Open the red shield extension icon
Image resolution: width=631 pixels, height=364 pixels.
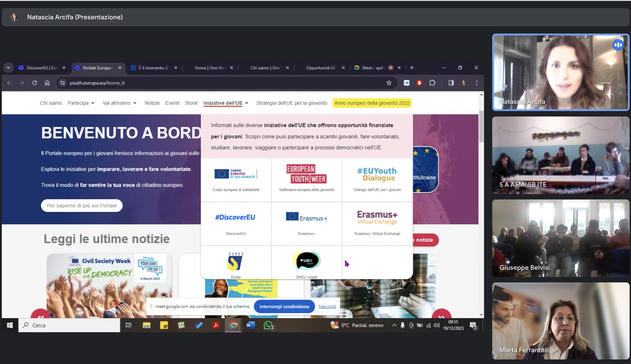click(419, 83)
